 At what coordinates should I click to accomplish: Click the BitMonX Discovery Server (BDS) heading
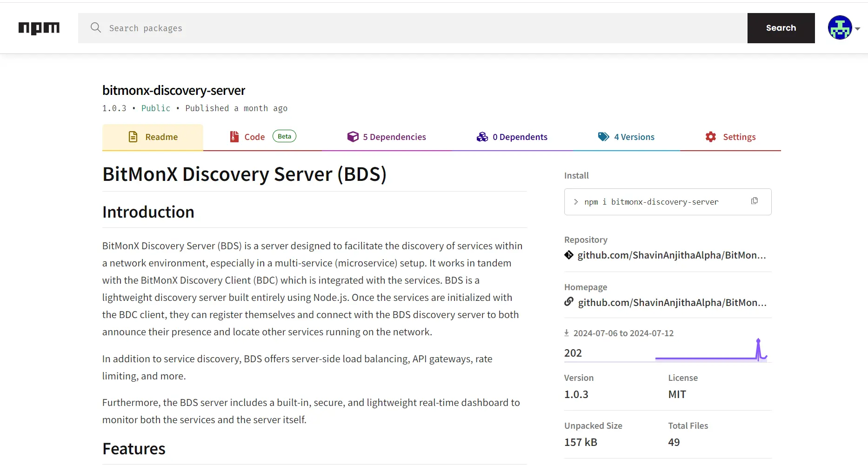245,174
